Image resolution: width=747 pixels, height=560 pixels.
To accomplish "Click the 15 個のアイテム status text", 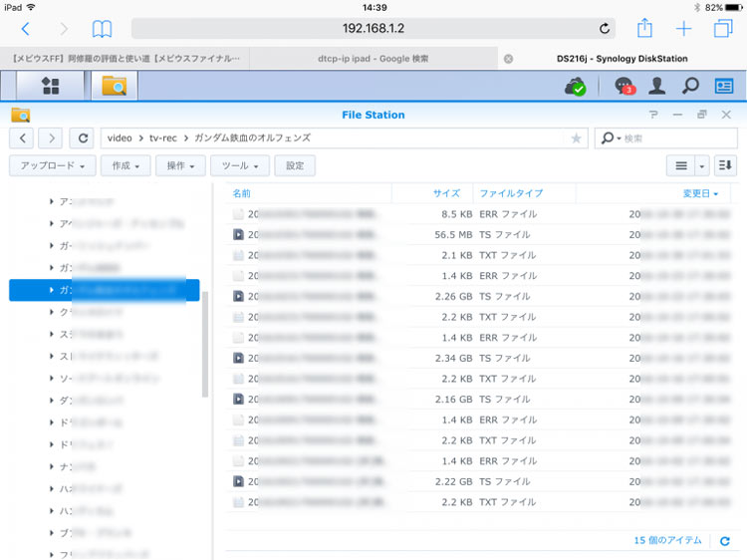I will point(667,540).
